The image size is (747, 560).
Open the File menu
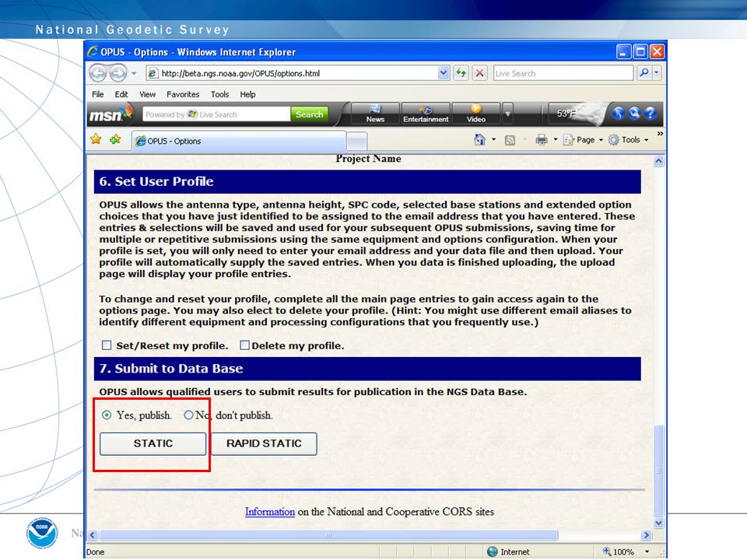point(98,94)
